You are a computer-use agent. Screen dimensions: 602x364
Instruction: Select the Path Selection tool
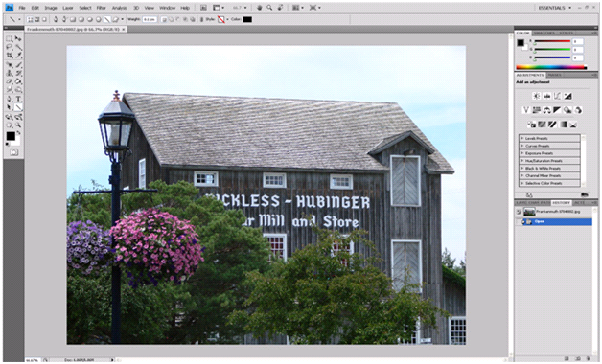pyautogui.click(x=10, y=107)
